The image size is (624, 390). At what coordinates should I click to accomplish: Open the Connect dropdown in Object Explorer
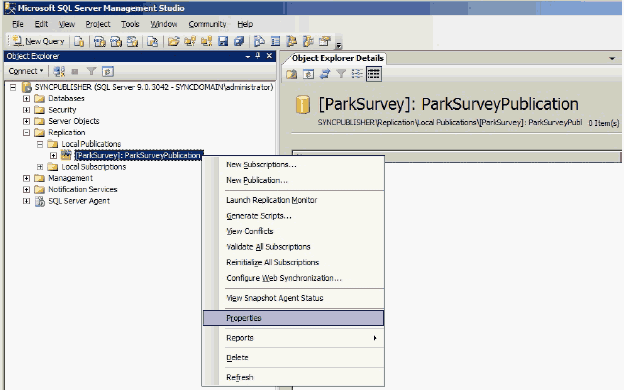26,71
